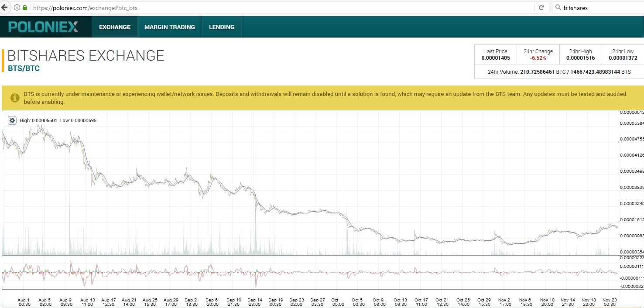Open the site information icon in address bar
The width and height of the screenshot is (644, 308).
pyautogui.click(x=17, y=7)
